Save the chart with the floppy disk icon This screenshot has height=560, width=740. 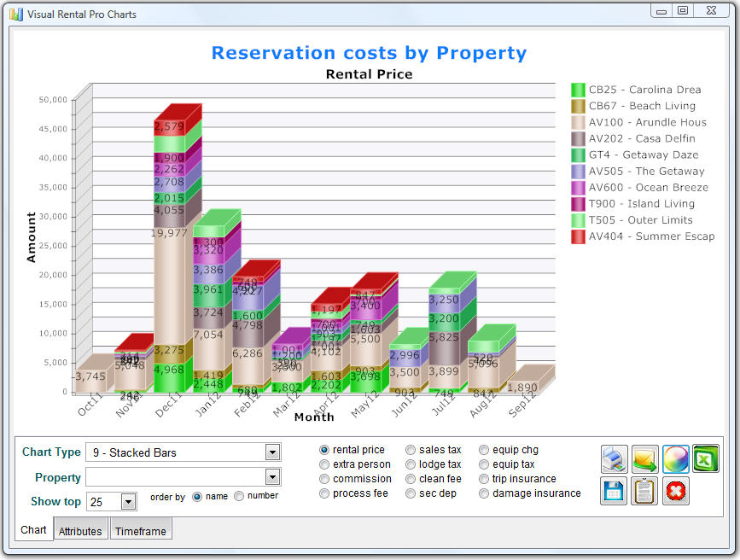(x=614, y=491)
